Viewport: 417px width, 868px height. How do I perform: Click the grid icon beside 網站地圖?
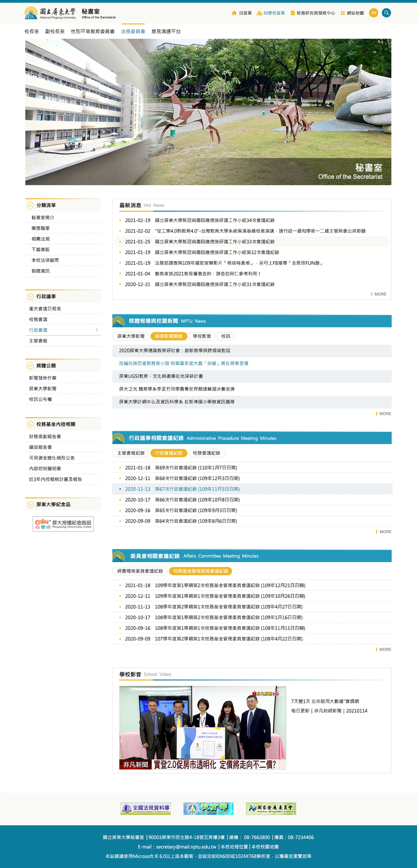pyautogui.click(x=343, y=13)
